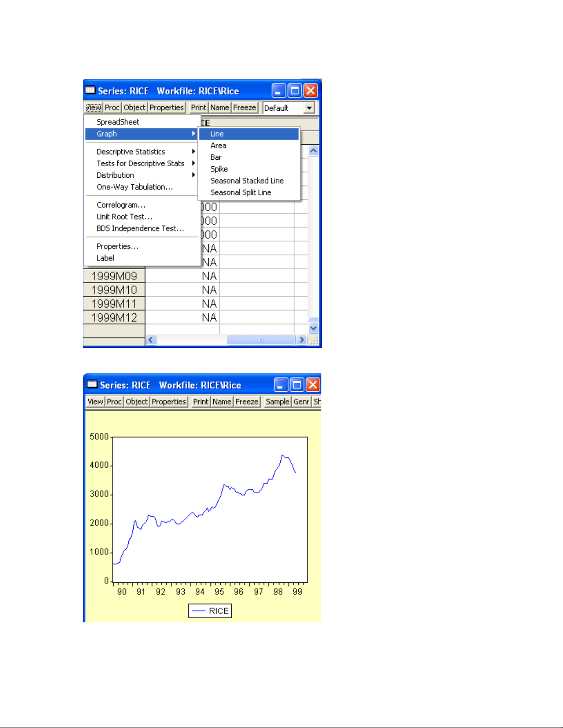Click the Print button in the graph window toolbar
This screenshot has width=563, height=728.
coord(201,401)
